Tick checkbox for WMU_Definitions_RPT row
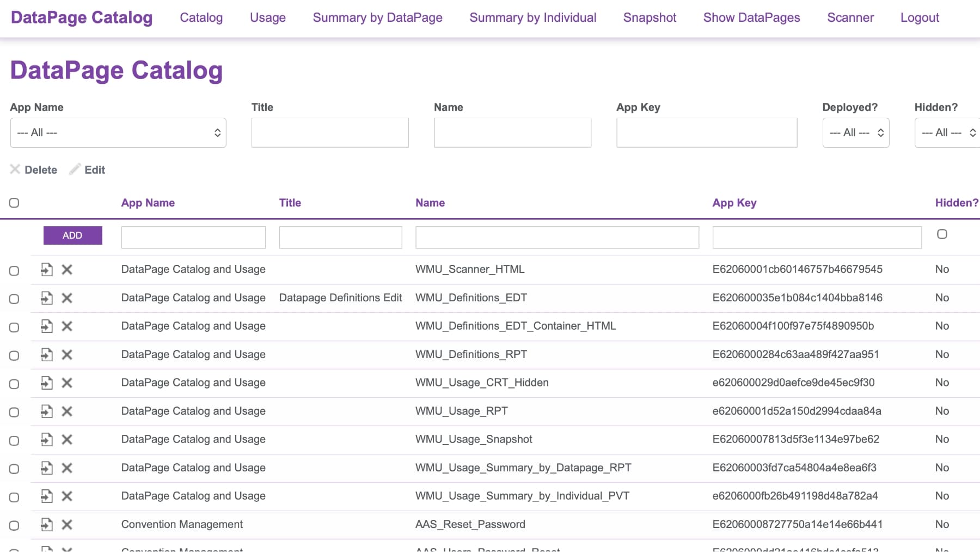This screenshot has width=980, height=552. point(14,355)
